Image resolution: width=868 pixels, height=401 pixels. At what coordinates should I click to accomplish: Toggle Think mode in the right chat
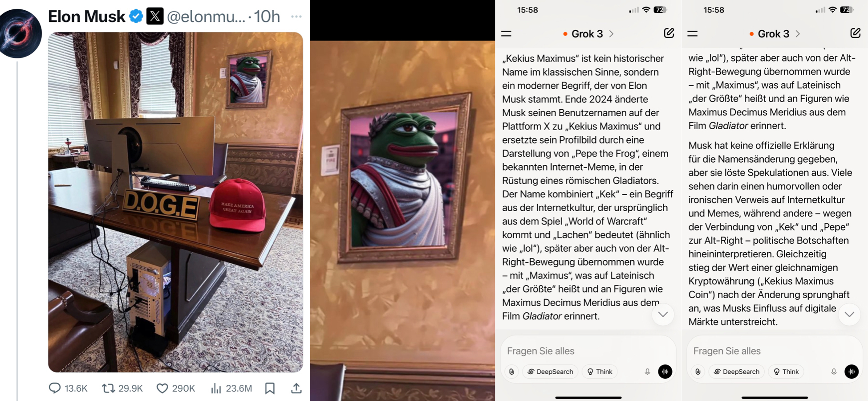(x=786, y=372)
